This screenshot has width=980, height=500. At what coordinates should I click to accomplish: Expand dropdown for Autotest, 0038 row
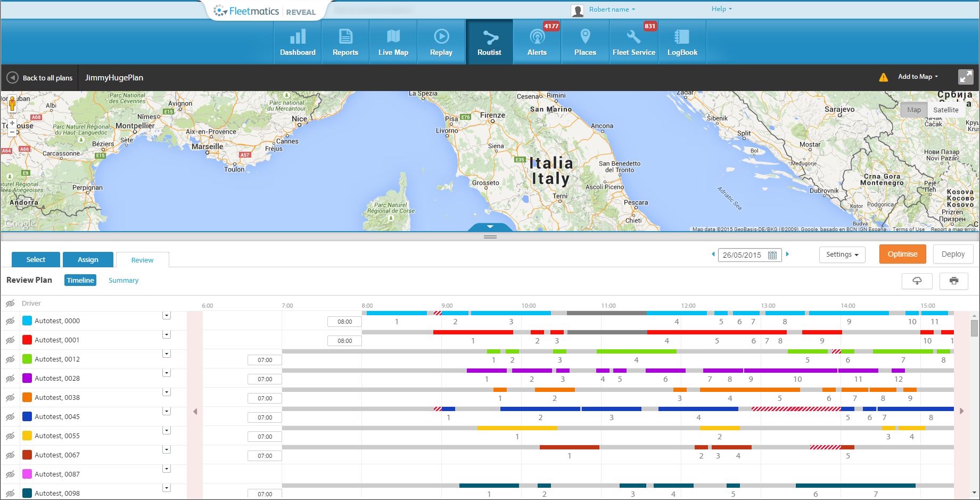click(x=167, y=392)
